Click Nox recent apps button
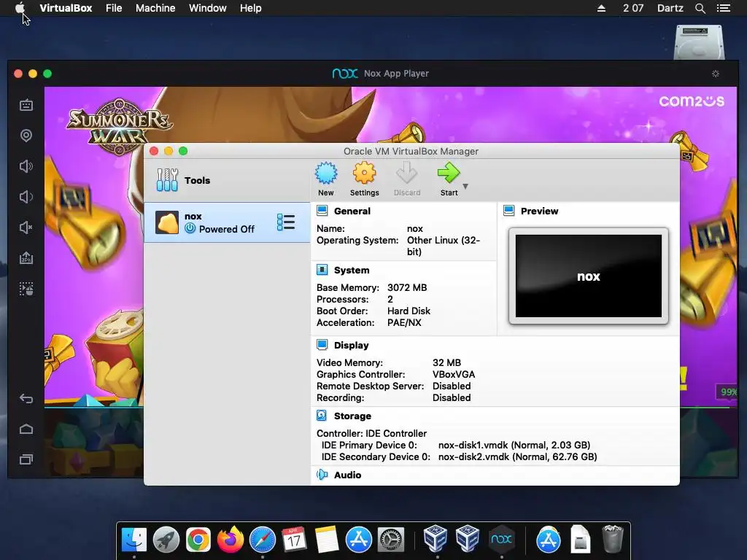 click(x=26, y=459)
